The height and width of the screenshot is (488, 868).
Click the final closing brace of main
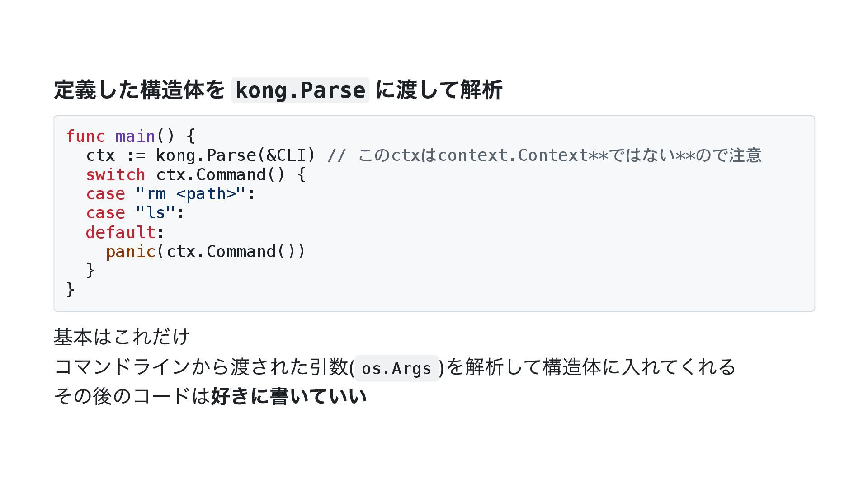(70, 290)
